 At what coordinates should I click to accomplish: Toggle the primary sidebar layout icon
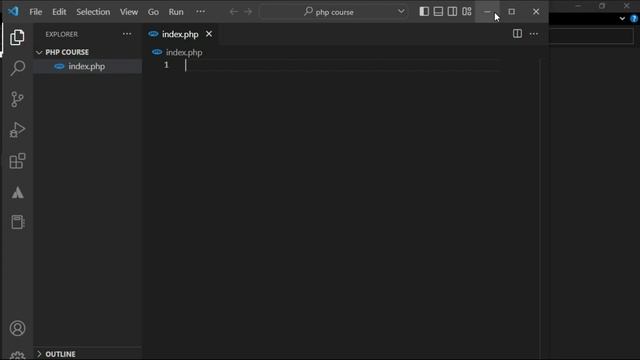(x=424, y=11)
